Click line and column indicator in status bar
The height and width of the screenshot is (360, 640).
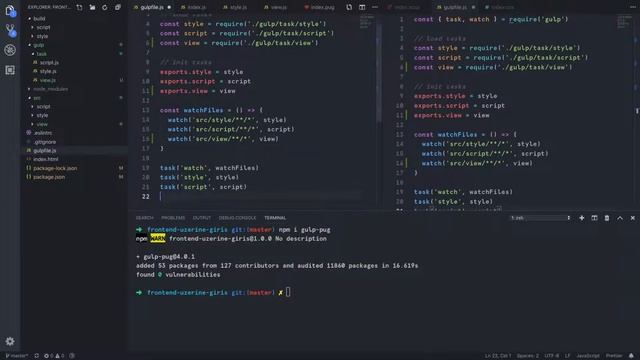pos(498,356)
